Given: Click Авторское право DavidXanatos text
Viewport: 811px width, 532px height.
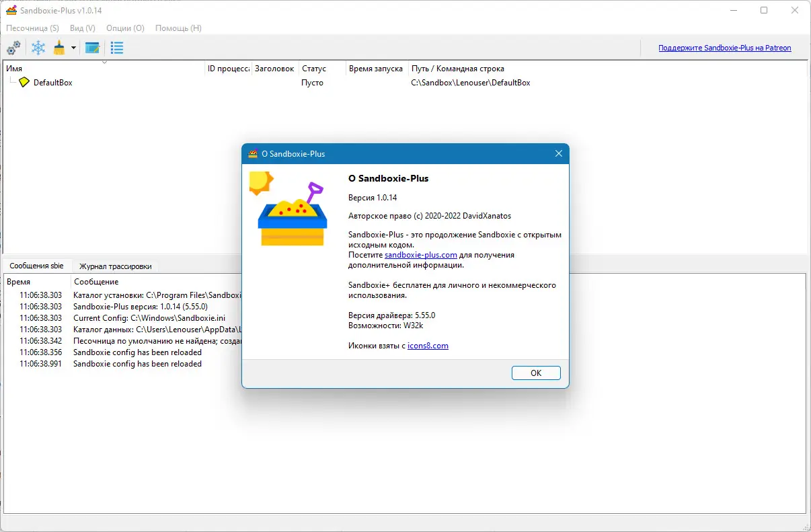Looking at the screenshot, I should 430,216.
